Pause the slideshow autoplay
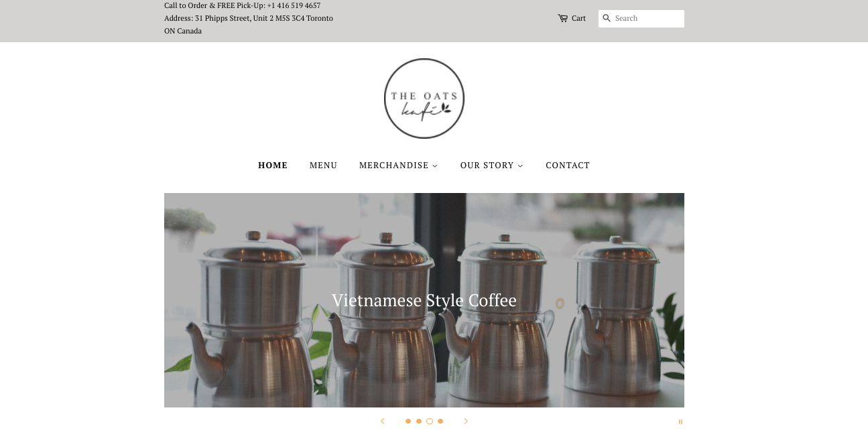The height and width of the screenshot is (447, 868). (680, 422)
